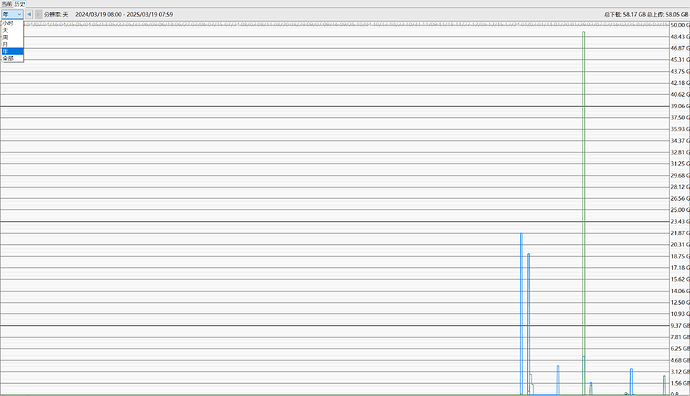Go to the previous time period arrow
Screen dimensions: 690x396
[x=29, y=15]
